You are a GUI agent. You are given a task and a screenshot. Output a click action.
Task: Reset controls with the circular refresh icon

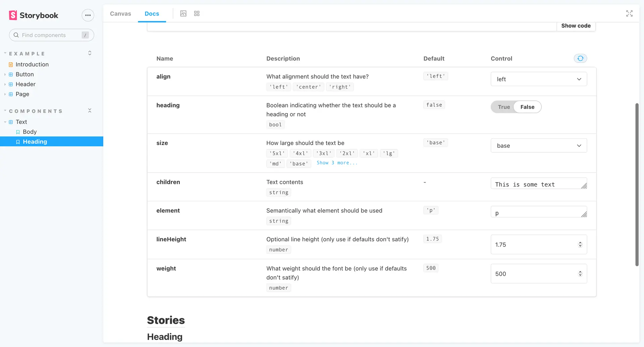(x=581, y=58)
